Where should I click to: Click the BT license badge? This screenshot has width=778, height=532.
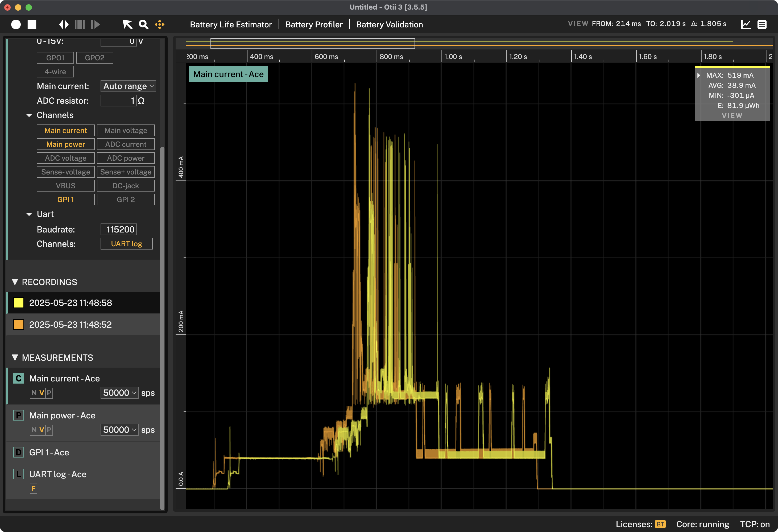pyautogui.click(x=660, y=524)
